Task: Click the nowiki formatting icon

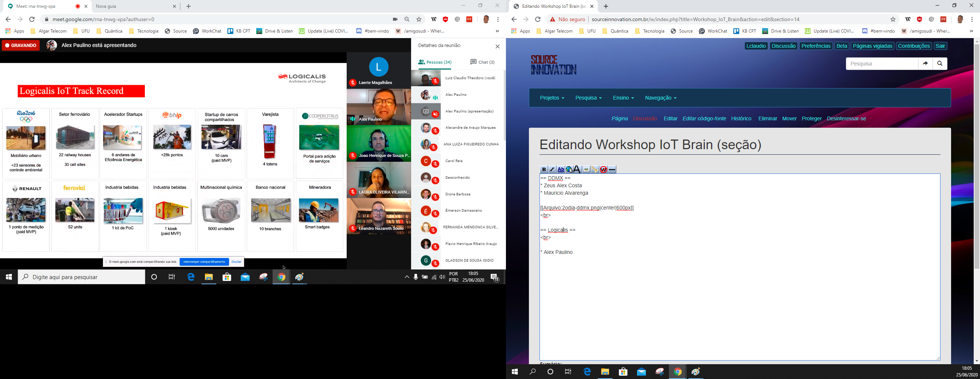Action: pos(603,170)
